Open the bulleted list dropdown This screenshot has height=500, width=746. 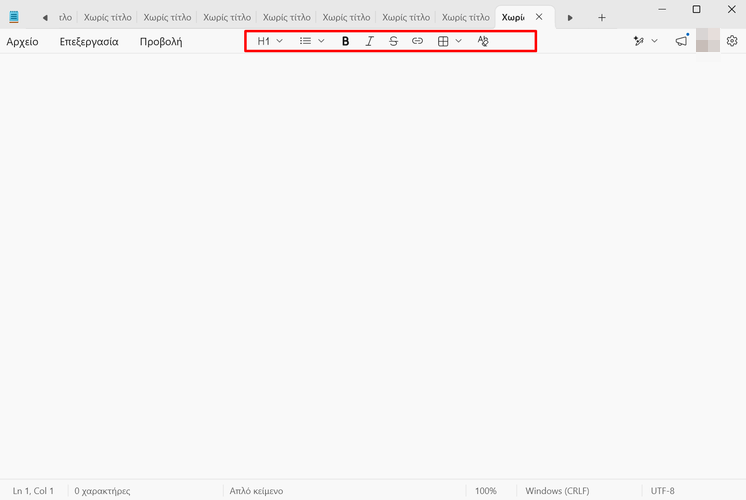[x=312, y=41]
